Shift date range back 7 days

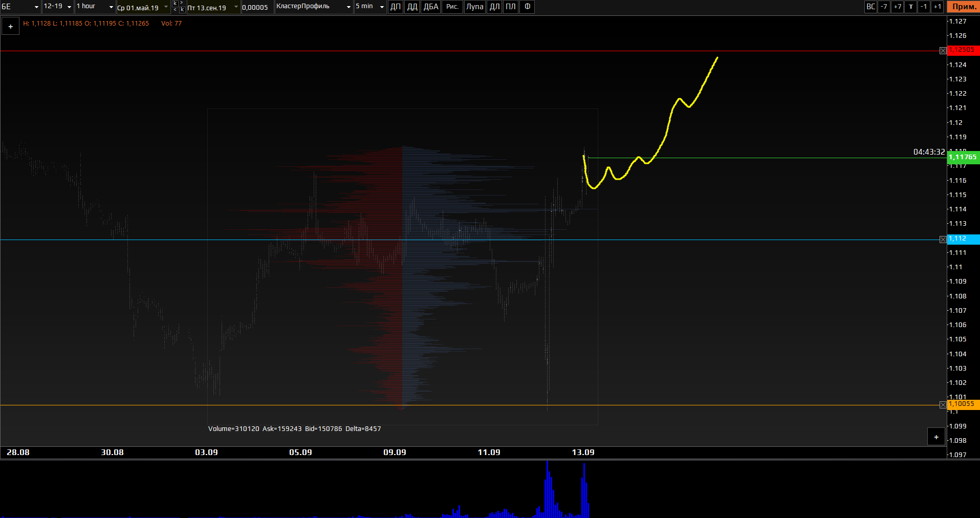pos(884,7)
